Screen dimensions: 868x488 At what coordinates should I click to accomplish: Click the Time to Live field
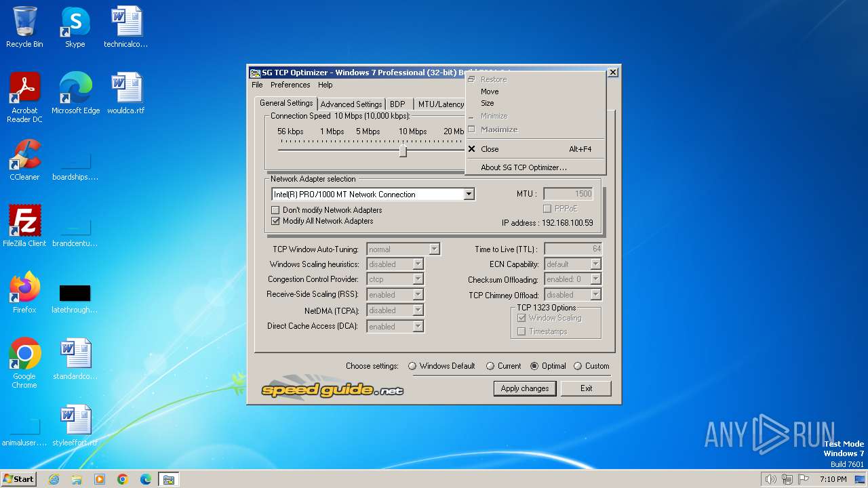tap(573, 249)
